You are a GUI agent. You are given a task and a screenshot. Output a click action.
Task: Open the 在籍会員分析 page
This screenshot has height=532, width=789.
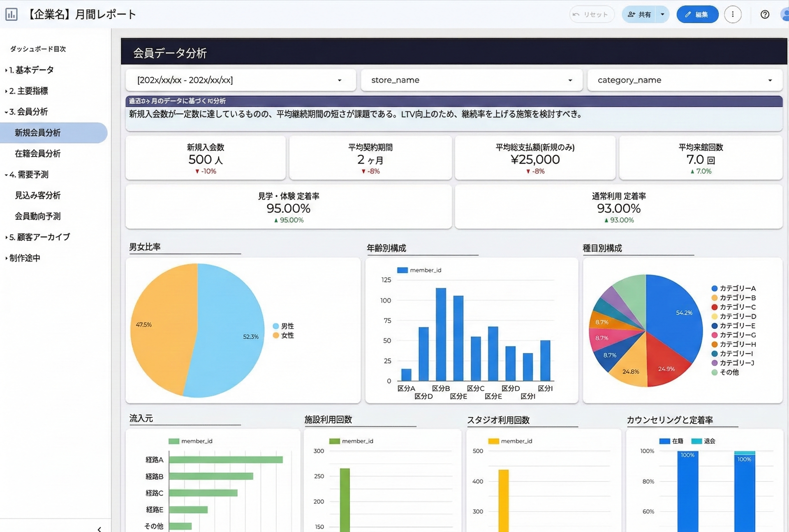pyautogui.click(x=38, y=153)
